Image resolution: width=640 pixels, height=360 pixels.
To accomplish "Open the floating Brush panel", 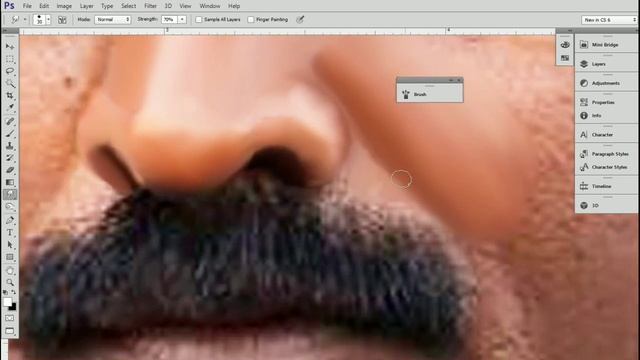I will [429, 94].
